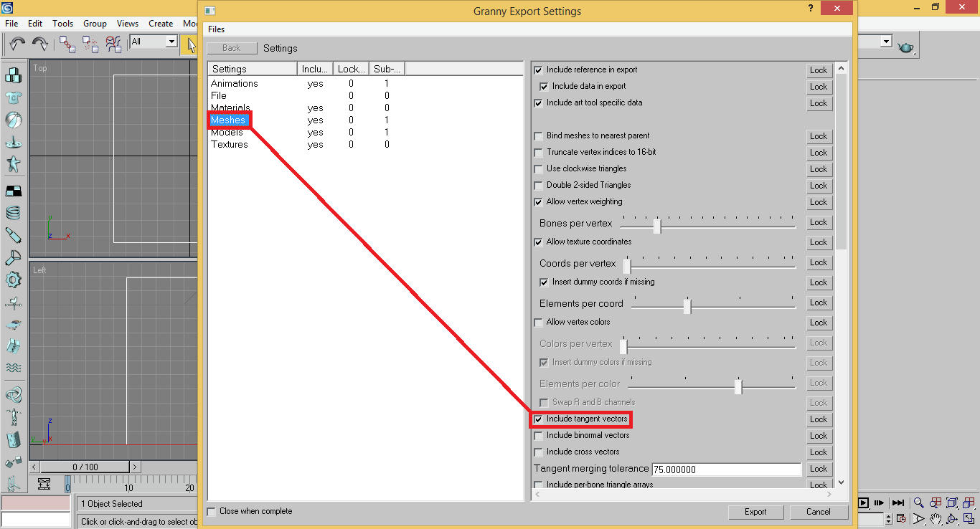Click the Go to End playback button
The height and width of the screenshot is (529, 980).
pos(897,503)
